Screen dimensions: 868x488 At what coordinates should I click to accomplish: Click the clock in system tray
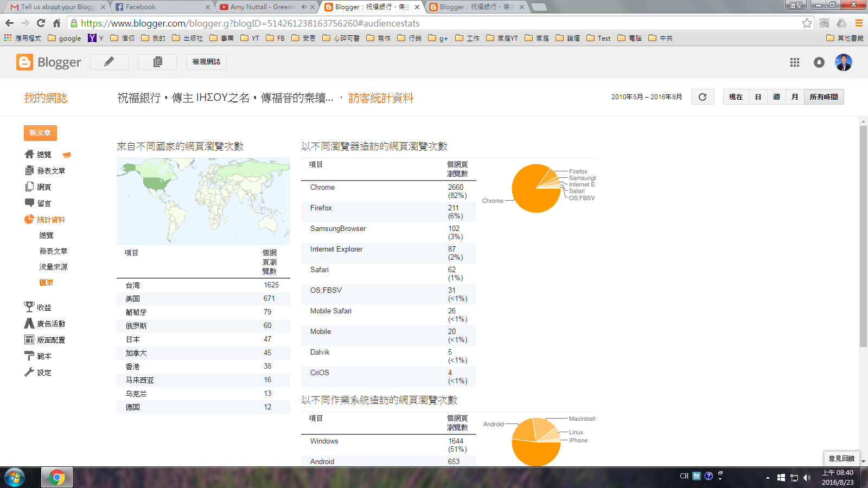838,478
